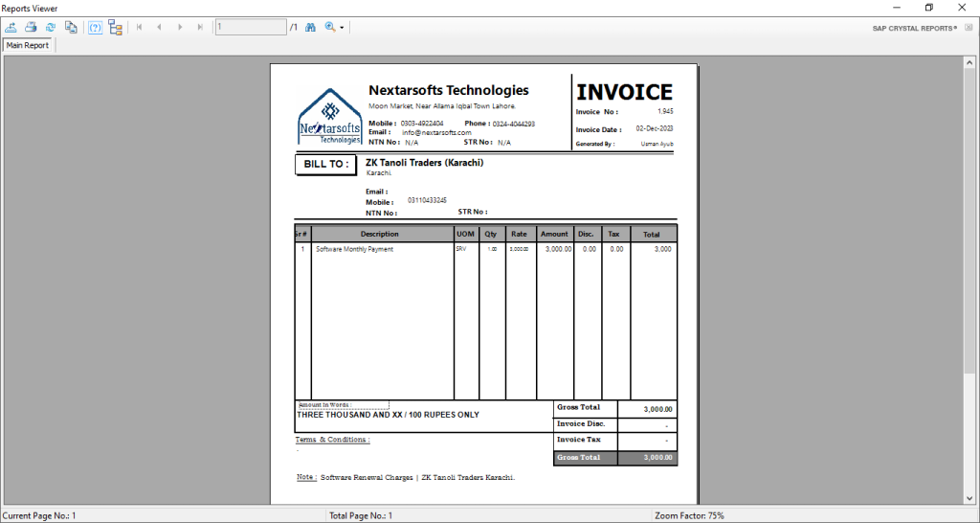This screenshot has height=523, width=980.
Task: Toggle the Group Tree button
Action: pos(115,27)
